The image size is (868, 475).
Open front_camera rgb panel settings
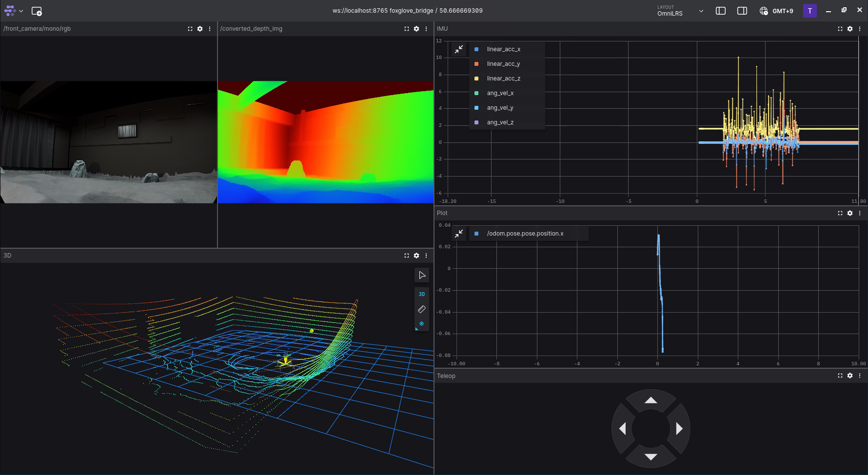[200, 29]
